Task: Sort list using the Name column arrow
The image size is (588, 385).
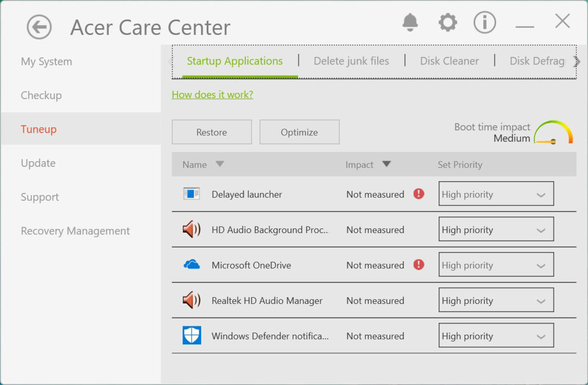Action: (x=220, y=164)
